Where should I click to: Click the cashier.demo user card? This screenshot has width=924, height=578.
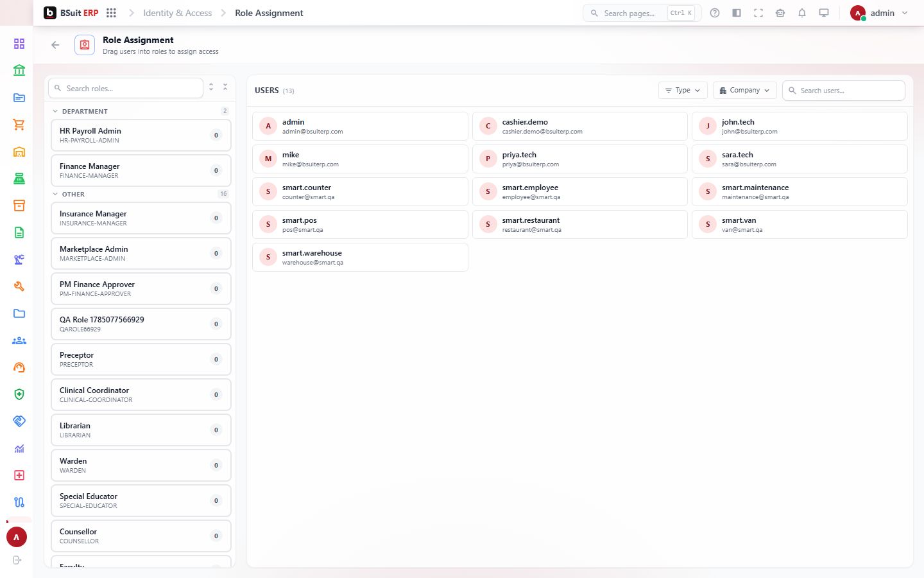580,127
